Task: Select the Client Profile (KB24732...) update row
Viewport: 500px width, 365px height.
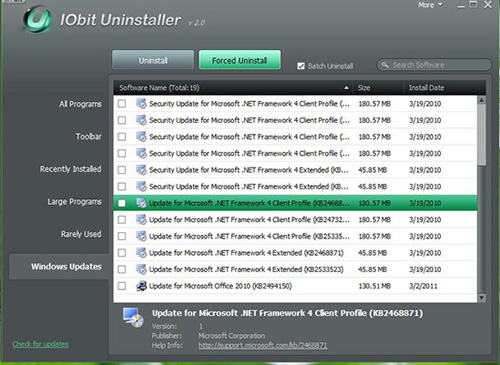Action: [x=295, y=220]
